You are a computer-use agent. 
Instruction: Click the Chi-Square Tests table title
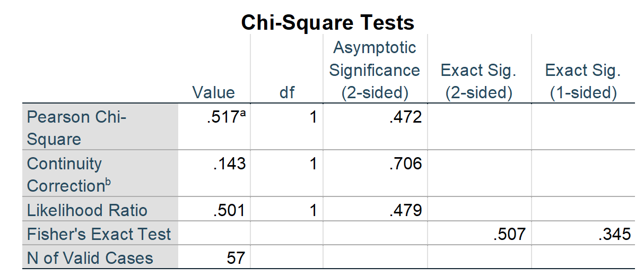[x=327, y=22]
